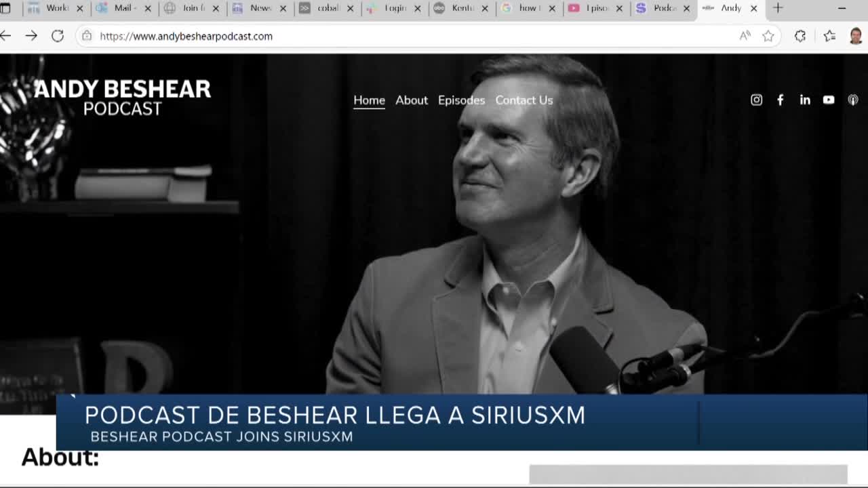Click the Andy Beshear Podcast logo
Viewport: 868px width, 488px height.
click(x=122, y=98)
